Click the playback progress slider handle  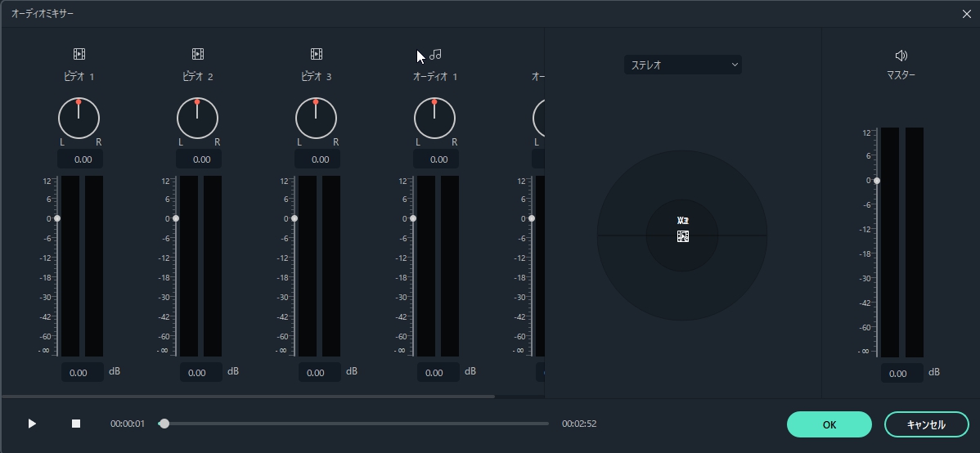tap(164, 424)
